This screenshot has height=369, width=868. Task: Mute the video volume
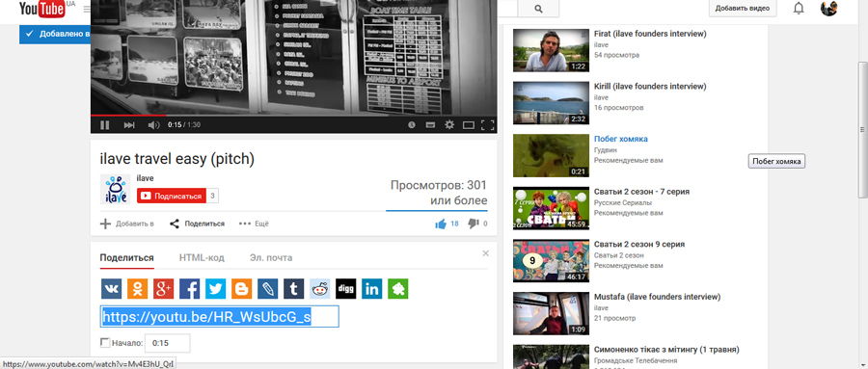coord(153,125)
